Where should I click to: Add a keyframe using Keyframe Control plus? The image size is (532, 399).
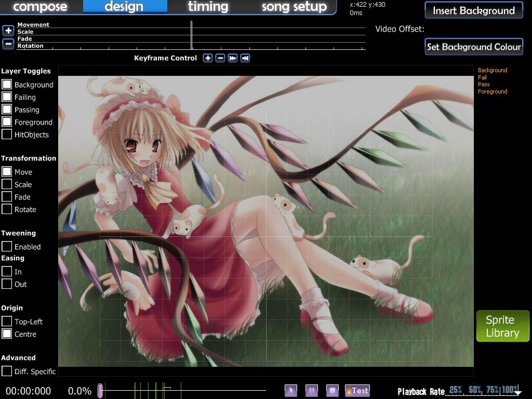tap(208, 58)
